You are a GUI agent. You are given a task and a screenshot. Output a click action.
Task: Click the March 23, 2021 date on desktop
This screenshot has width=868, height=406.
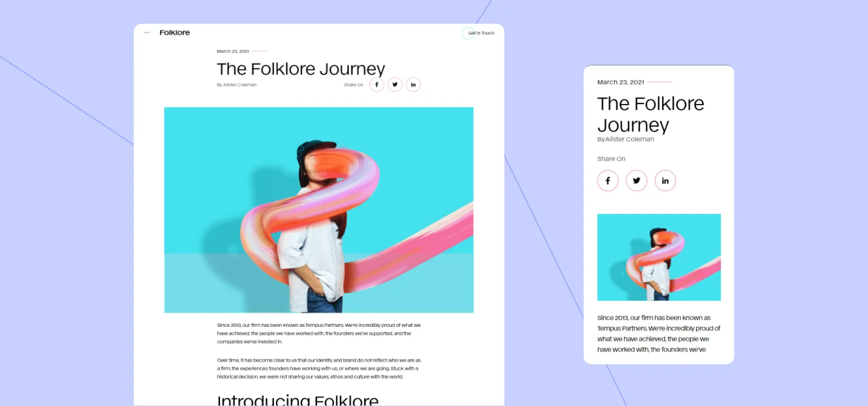tap(233, 51)
